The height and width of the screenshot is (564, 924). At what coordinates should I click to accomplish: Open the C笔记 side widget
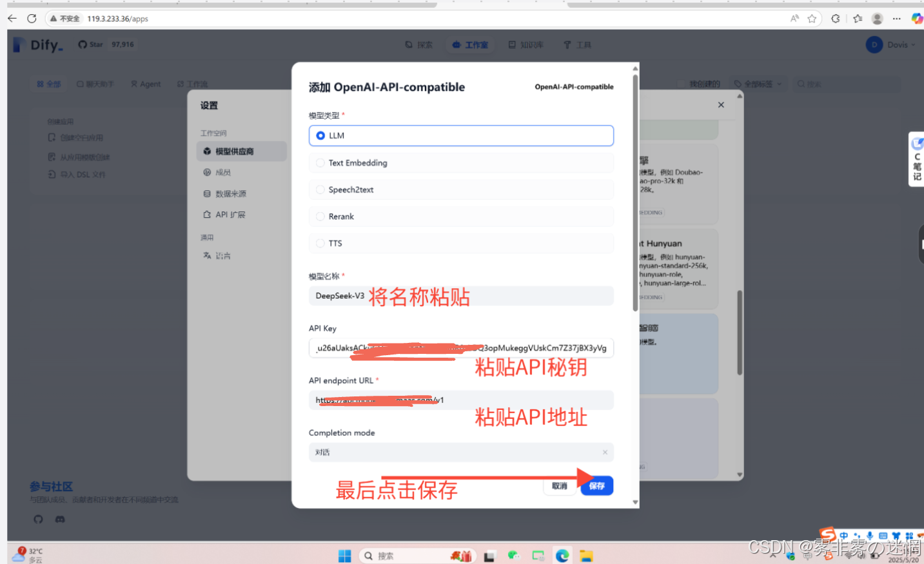[x=916, y=159]
